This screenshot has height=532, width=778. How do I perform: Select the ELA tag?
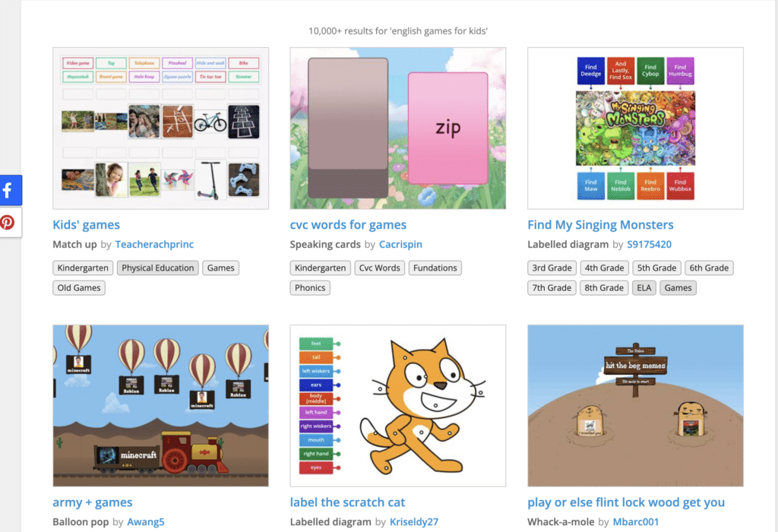[x=644, y=287]
